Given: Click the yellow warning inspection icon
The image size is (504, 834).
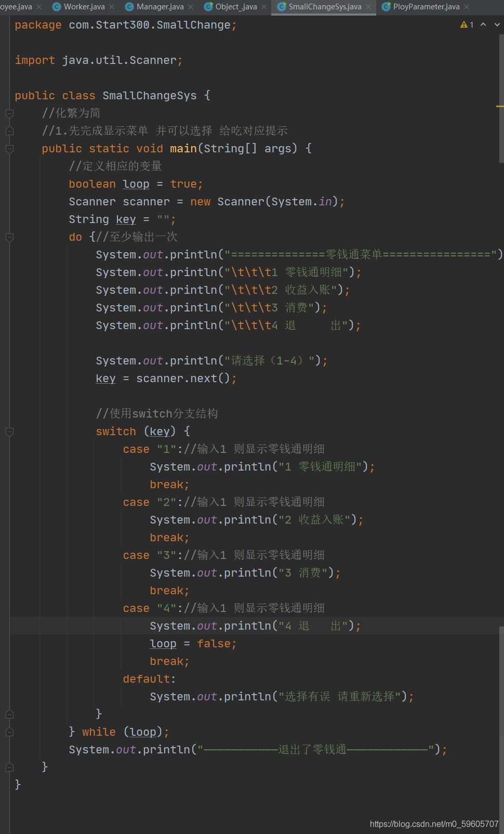Looking at the screenshot, I should pyautogui.click(x=464, y=24).
